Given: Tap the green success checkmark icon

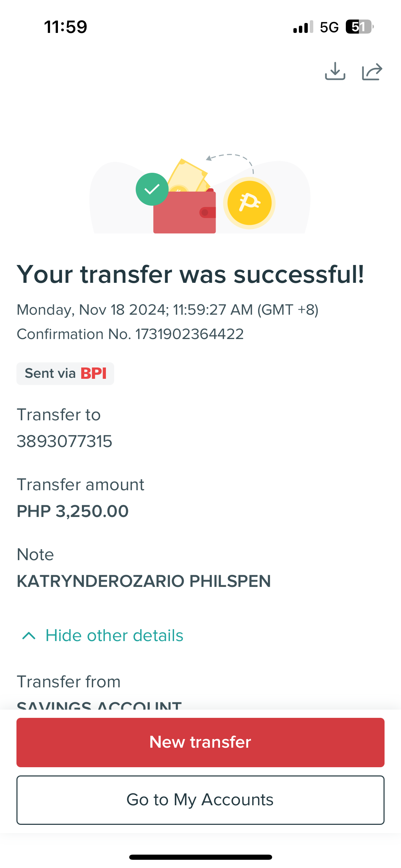Looking at the screenshot, I should tap(152, 189).
